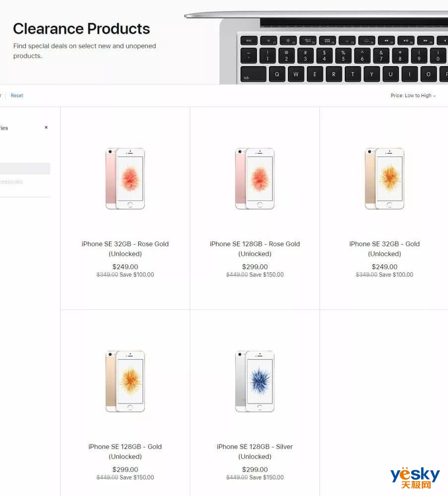Viewport: 448px width, 496px height.
Task: Open iPhone SE 128GB Rose Gold product image
Action: click(255, 179)
